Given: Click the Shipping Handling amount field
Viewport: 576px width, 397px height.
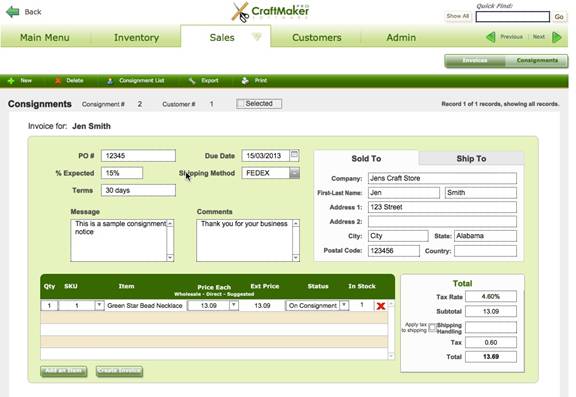Looking at the screenshot, I should tap(491, 328).
